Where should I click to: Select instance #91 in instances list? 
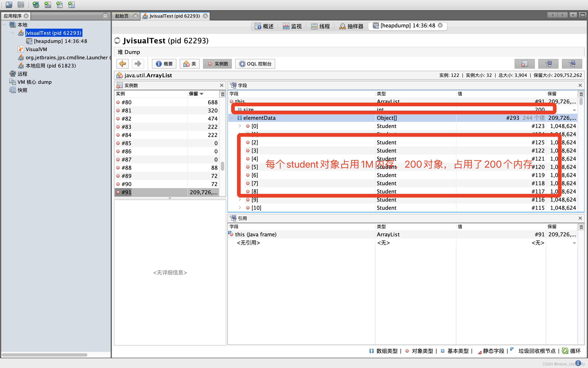(x=167, y=192)
